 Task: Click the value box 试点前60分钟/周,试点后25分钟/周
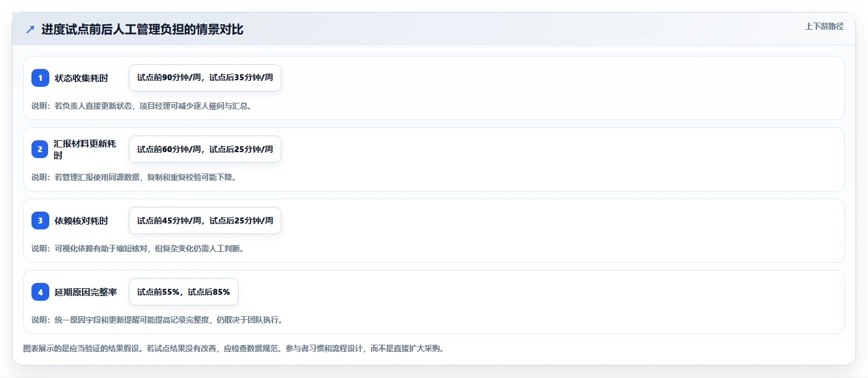click(205, 149)
